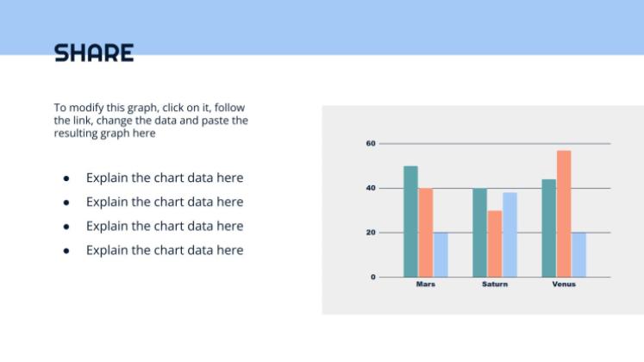Screen dimensions: 644x362
Task: Click the orange bar above Saturn
Action: [x=494, y=244]
